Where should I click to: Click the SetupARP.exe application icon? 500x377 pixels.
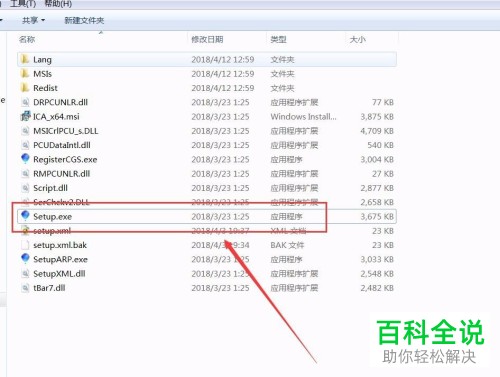point(25,259)
